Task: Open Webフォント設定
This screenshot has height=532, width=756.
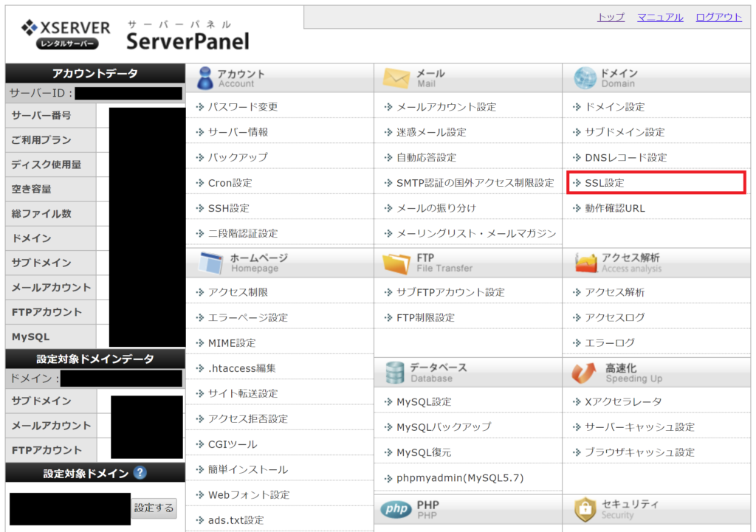Action: (249, 495)
